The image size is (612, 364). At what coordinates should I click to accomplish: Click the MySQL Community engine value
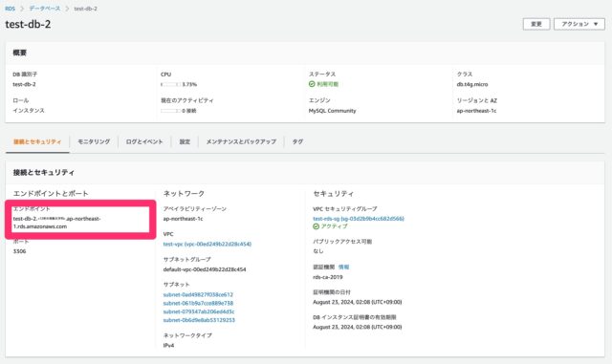332,111
